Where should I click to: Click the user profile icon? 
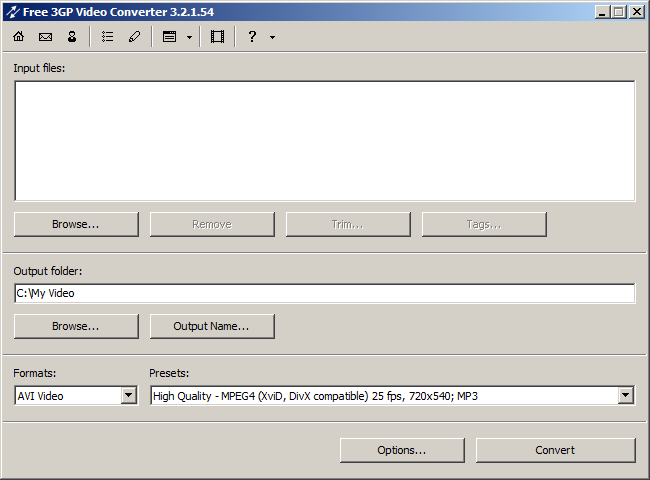coord(72,37)
